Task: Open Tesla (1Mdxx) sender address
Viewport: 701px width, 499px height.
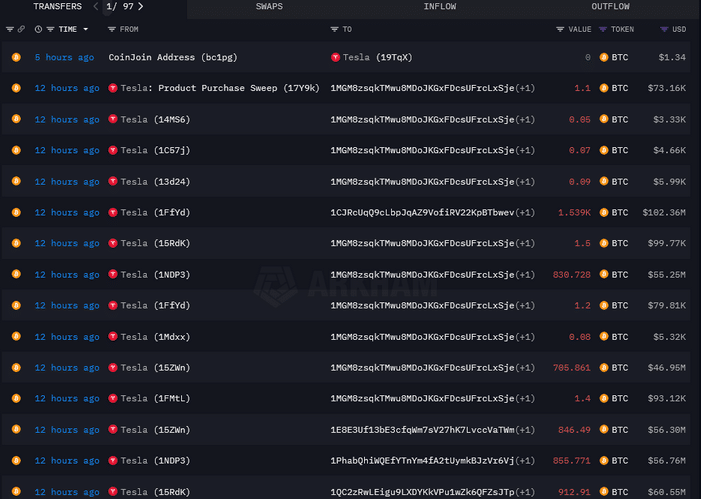Action: point(155,337)
